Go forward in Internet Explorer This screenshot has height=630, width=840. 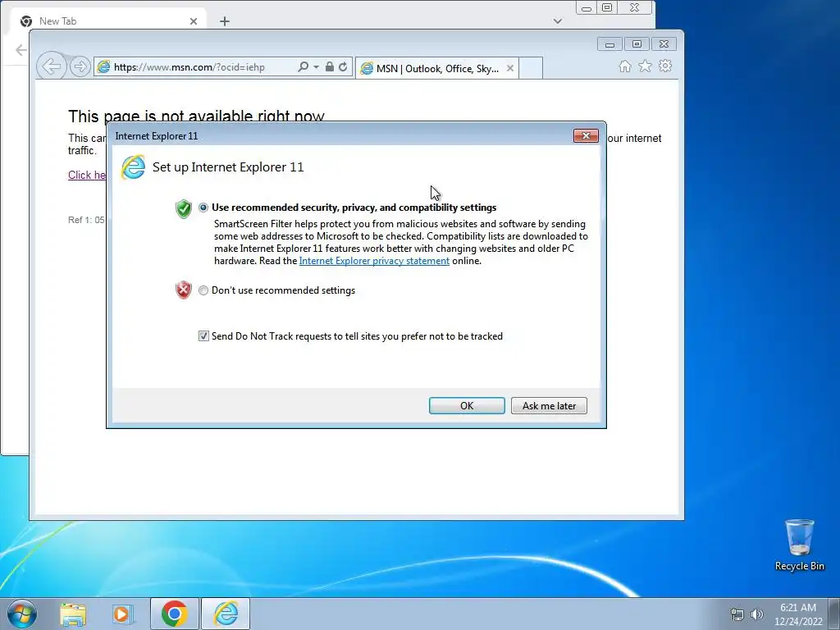[80, 67]
